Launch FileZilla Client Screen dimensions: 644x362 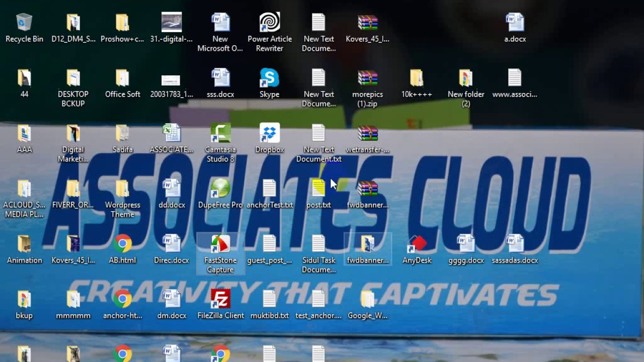[220, 305]
